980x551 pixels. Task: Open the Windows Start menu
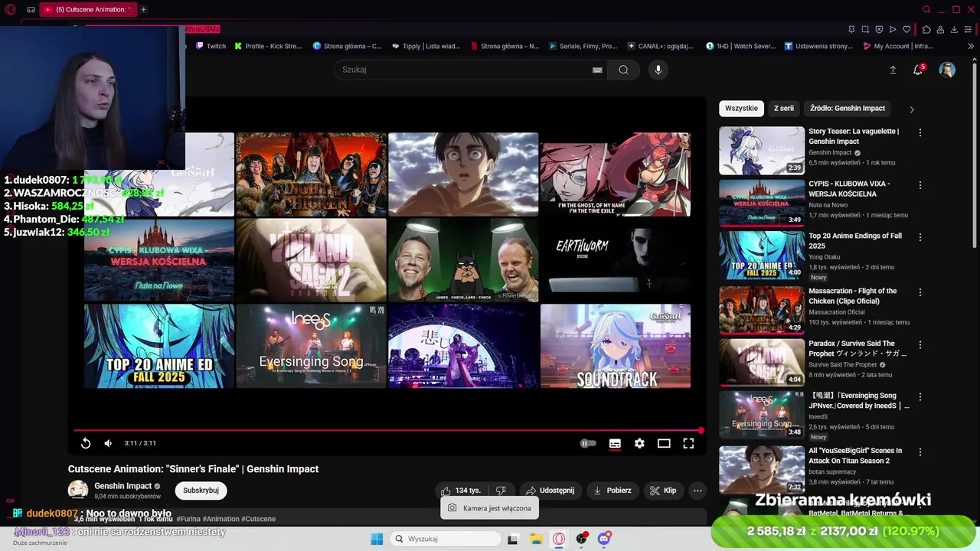pyautogui.click(x=377, y=539)
